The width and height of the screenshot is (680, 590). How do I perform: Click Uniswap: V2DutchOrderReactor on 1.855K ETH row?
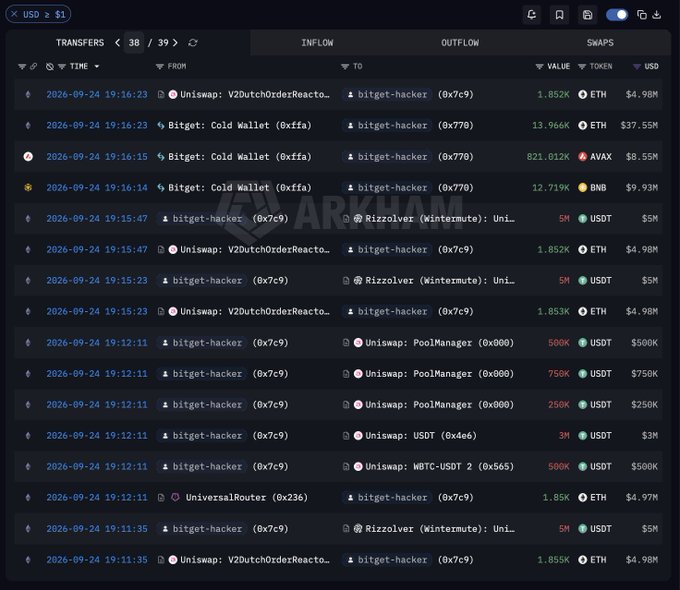pyautogui.click(x=255, y=560)
